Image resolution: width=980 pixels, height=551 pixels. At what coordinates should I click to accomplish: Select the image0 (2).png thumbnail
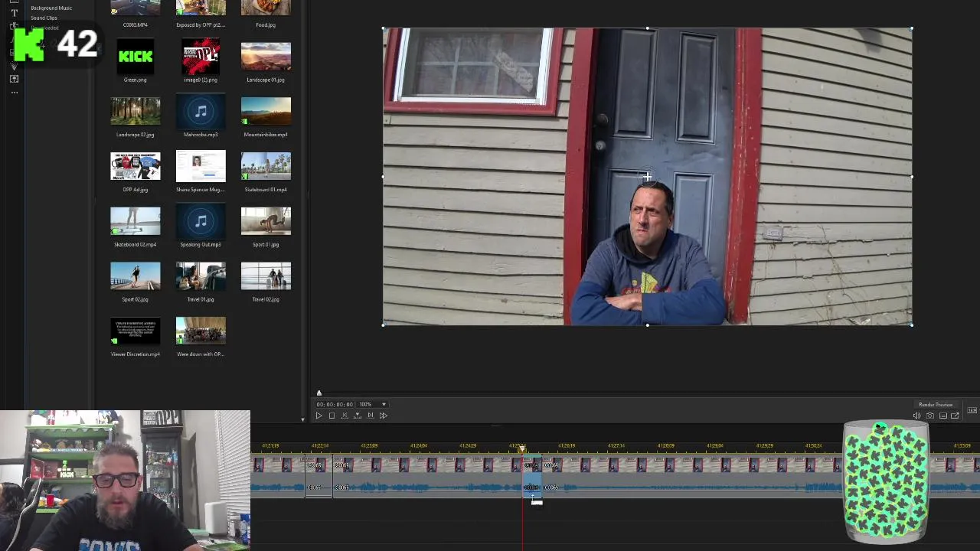(201, 56)
